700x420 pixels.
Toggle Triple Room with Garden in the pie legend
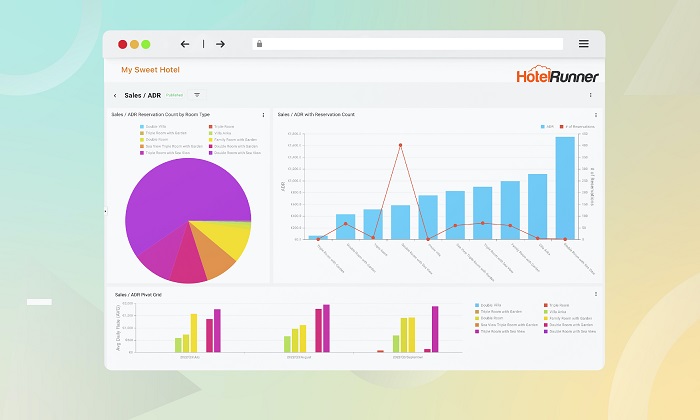(x=163, y=133)
